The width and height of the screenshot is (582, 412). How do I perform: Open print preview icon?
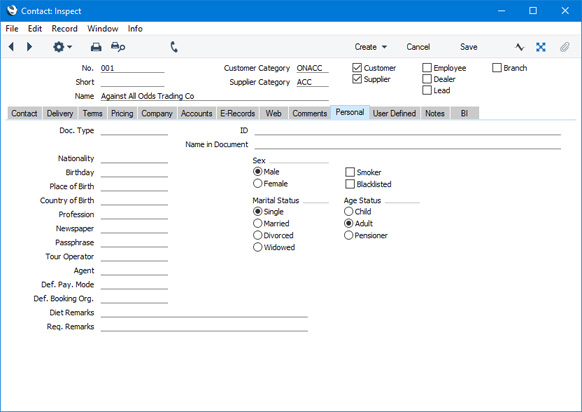tap(118, 47)
